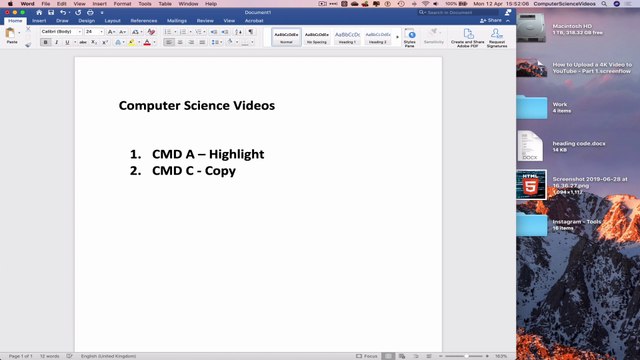Increase font size with larger A
The image size is (640, 360).
(x=111, y=32)
